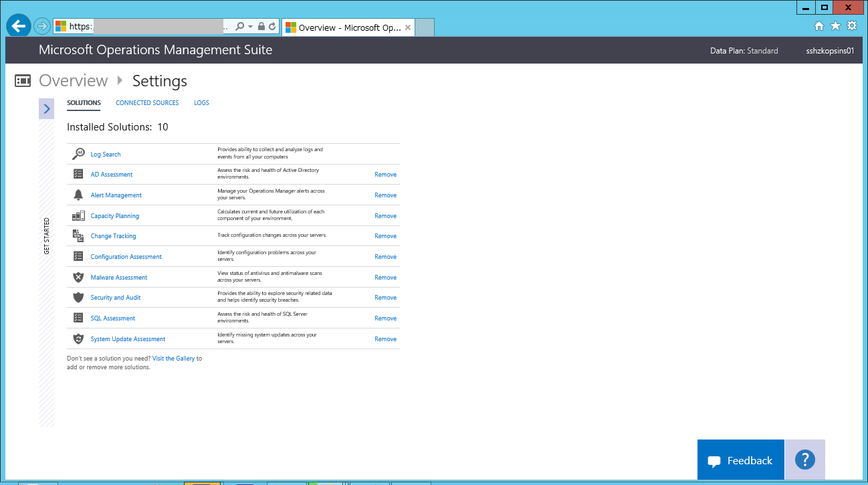Image resolution: width=868 pixels, height=485 pixels.
Task: Click the System Update Assessment shield icon
Action: point(78,338)
